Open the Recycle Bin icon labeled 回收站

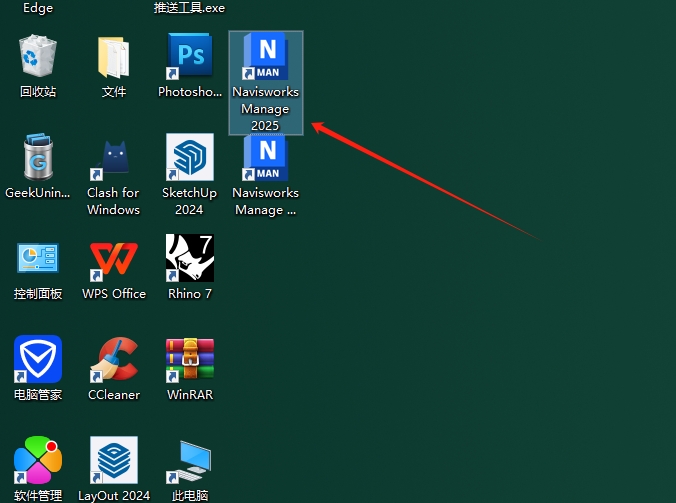[x=38, y=56]
